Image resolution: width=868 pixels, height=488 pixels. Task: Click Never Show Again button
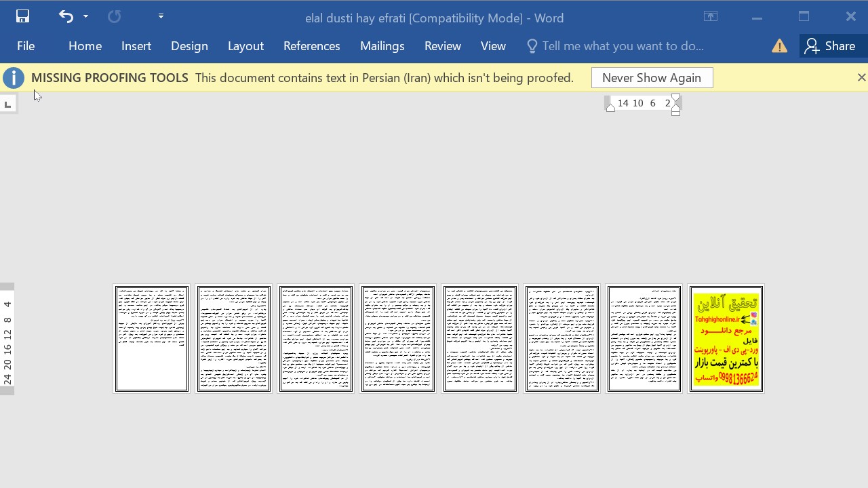(652, 78)
